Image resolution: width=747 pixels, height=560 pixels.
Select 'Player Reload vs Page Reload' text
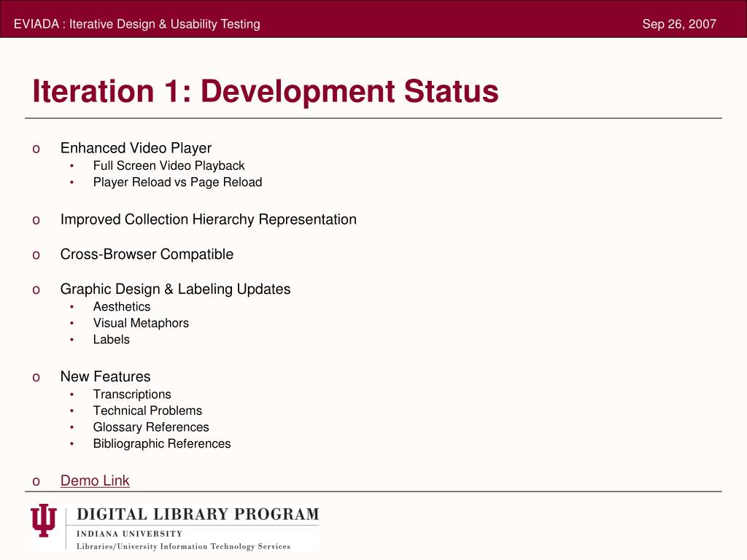click(178, 182)
